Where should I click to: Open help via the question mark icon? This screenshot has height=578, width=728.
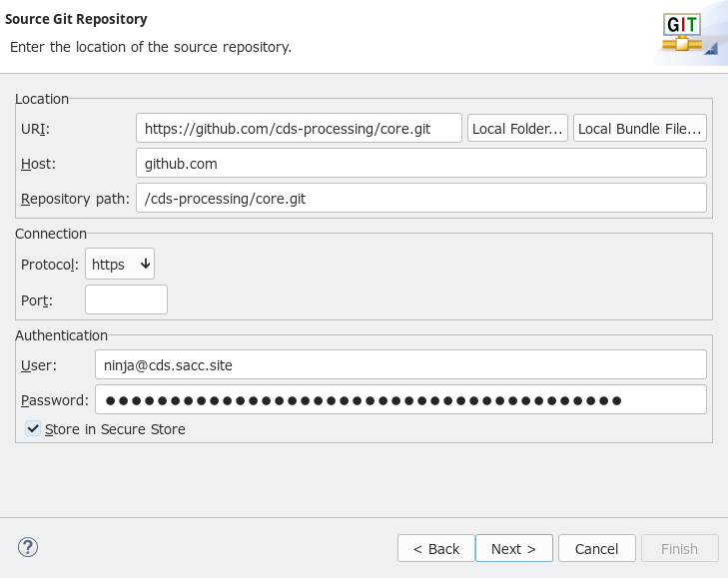pyautogui.click(x=28, y=547)
